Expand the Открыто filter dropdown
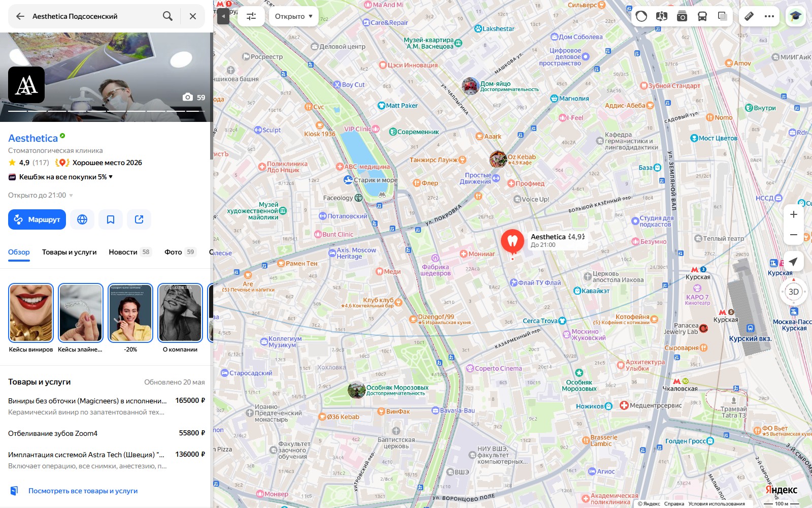Viewport: 812px width, 508px height. pyautogui.click(x=294, y=16)
